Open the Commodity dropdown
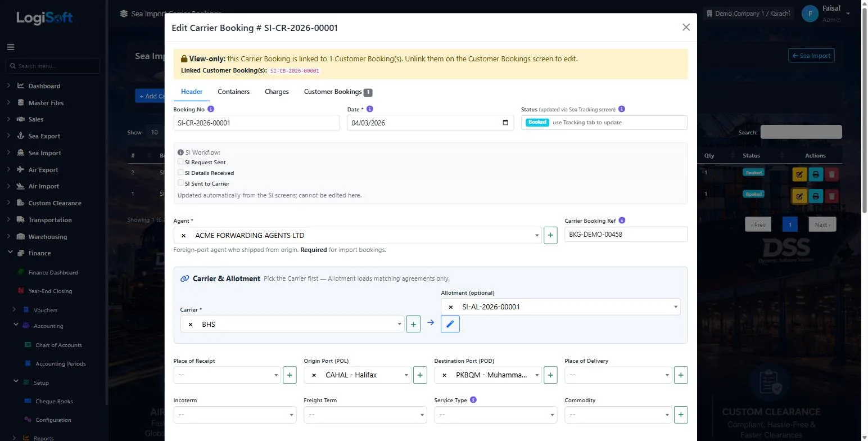This screenshot has height=441, width=868. (618, 415)
